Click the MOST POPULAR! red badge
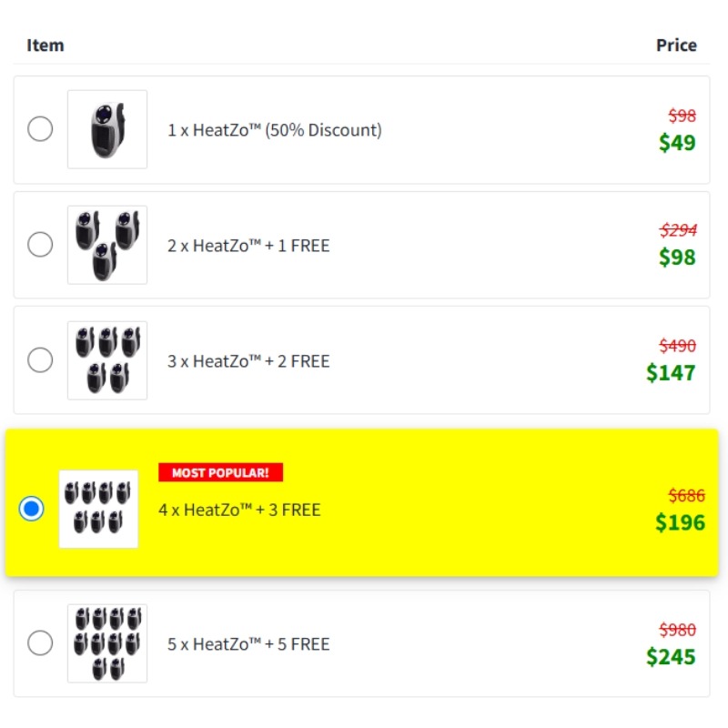The height and width of the screenshot is (728, 728). click(x=220, y=472)
